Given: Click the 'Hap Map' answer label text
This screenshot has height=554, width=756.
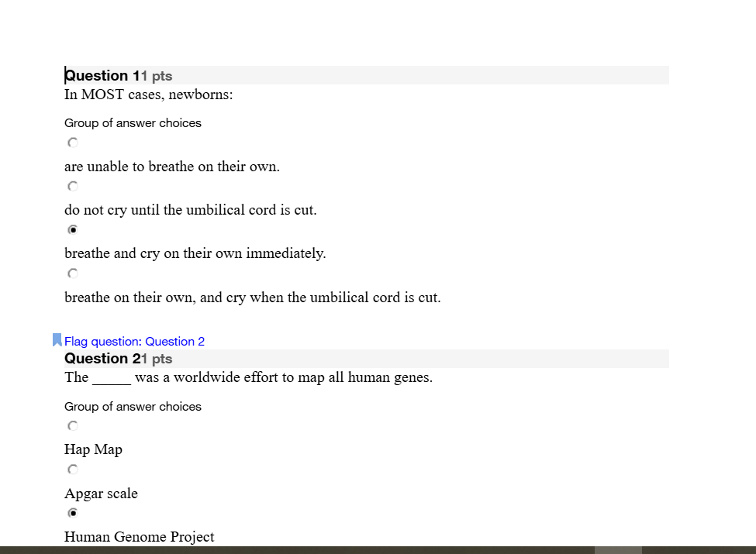Looking at the screenshot, I should [94, 449].
